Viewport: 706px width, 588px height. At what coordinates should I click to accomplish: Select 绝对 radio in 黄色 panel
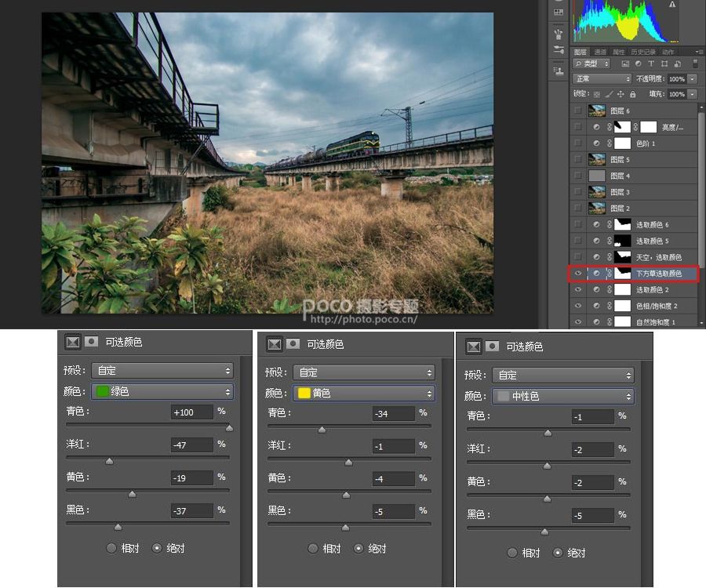tap(358, 549)
